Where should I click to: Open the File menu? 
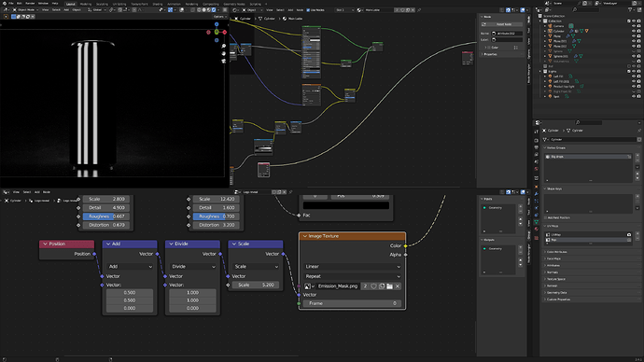11,4
